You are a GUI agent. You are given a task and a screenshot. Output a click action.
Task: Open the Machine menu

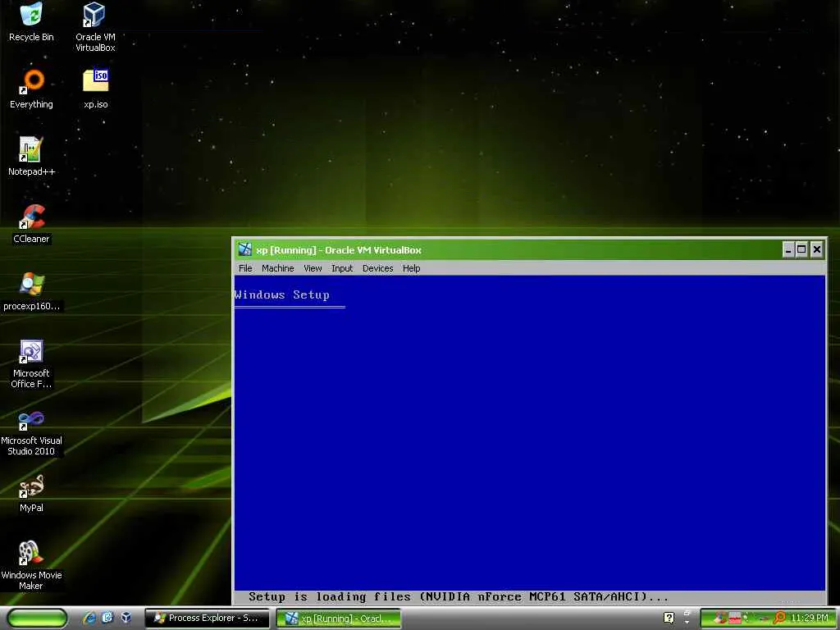[277, 268]
